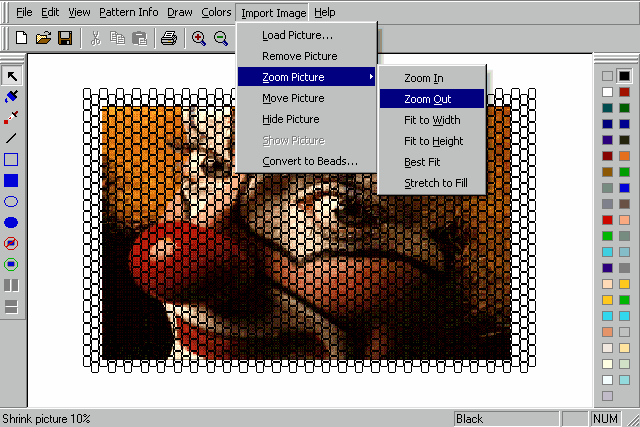640x427 pixels.
Task: Open the Help menu
Action: pos(324,13)
